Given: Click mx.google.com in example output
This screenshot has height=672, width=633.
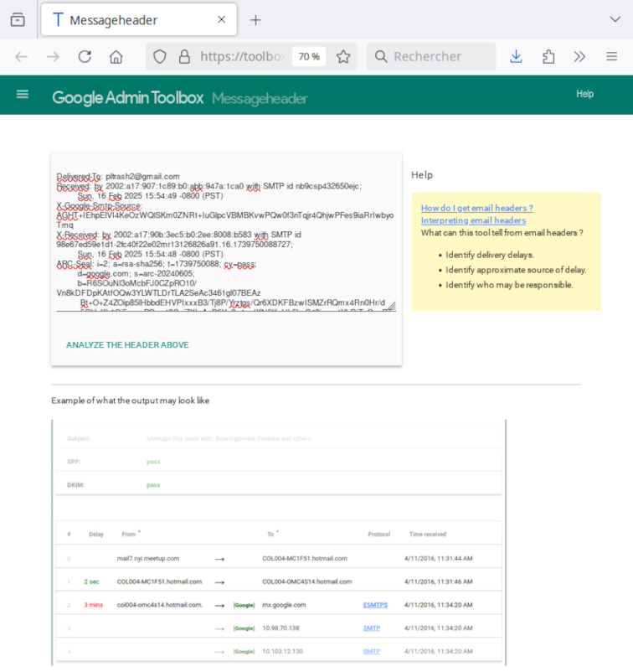Looking at the screenshot, I should click(284, 605).
